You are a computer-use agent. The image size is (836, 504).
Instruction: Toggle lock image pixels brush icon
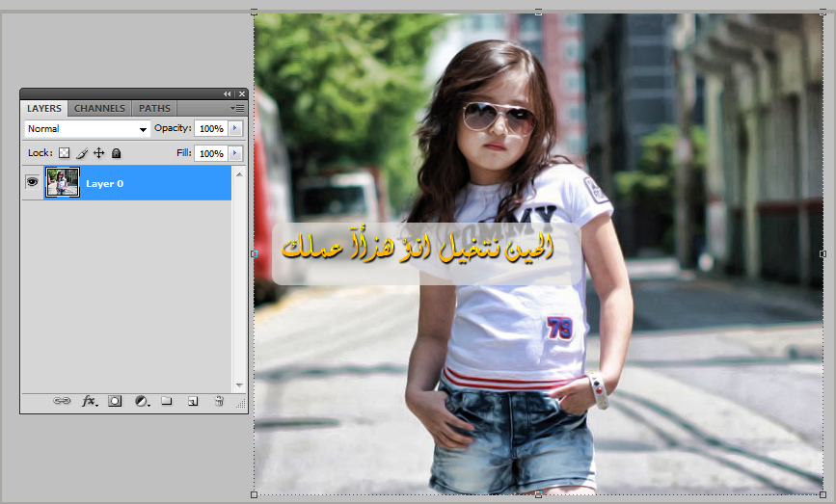(x=82, y=153)
